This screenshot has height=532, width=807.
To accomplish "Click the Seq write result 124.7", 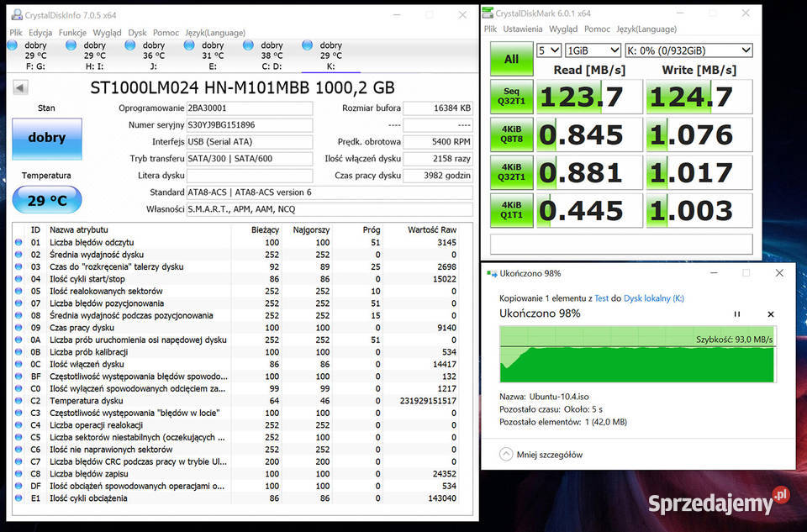I will pyautogui.click(x=699, y=97).
